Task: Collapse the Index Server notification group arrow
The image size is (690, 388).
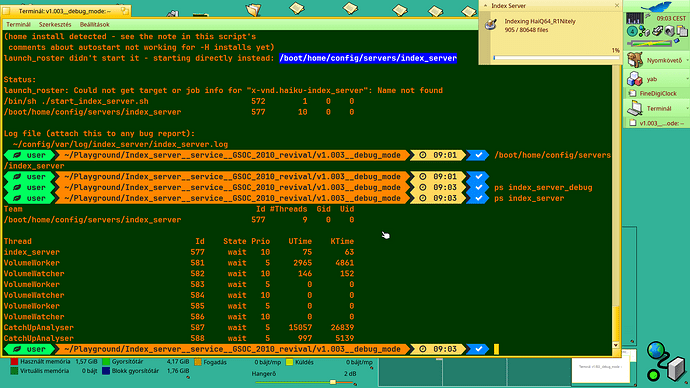Action: (485, 6)
